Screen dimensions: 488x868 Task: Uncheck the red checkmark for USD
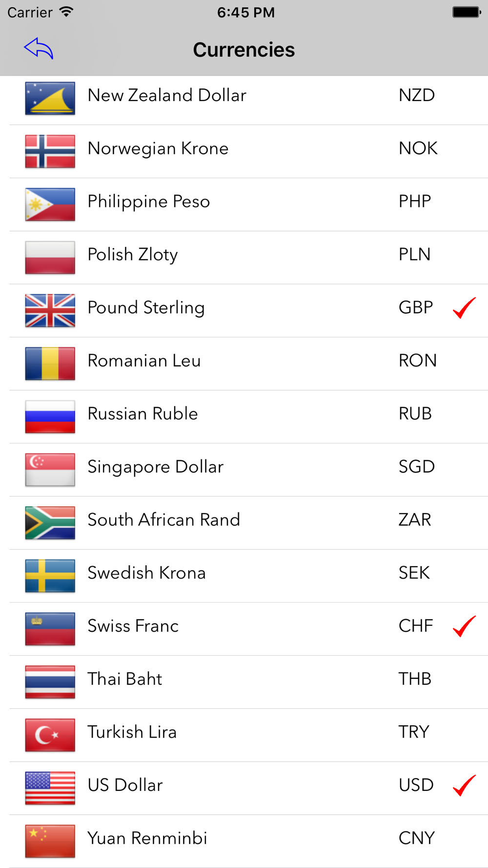[x=464, y=785]
